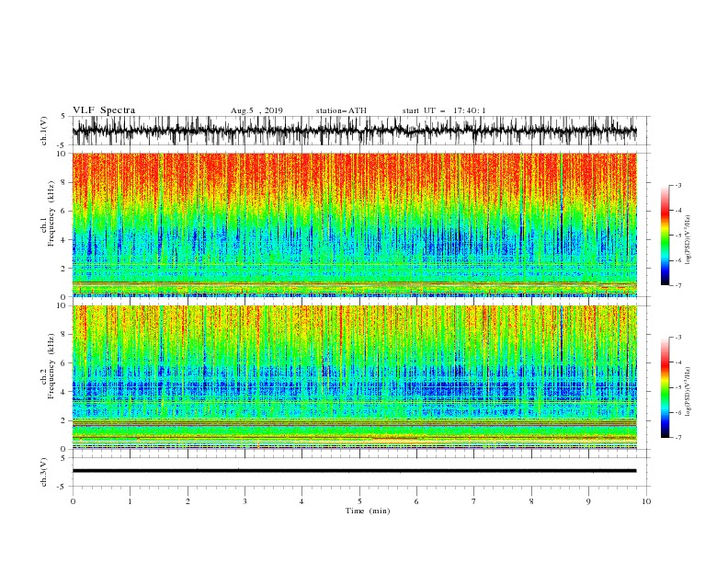Click the ch.2 spectrogram color bar

pos(665,387)
